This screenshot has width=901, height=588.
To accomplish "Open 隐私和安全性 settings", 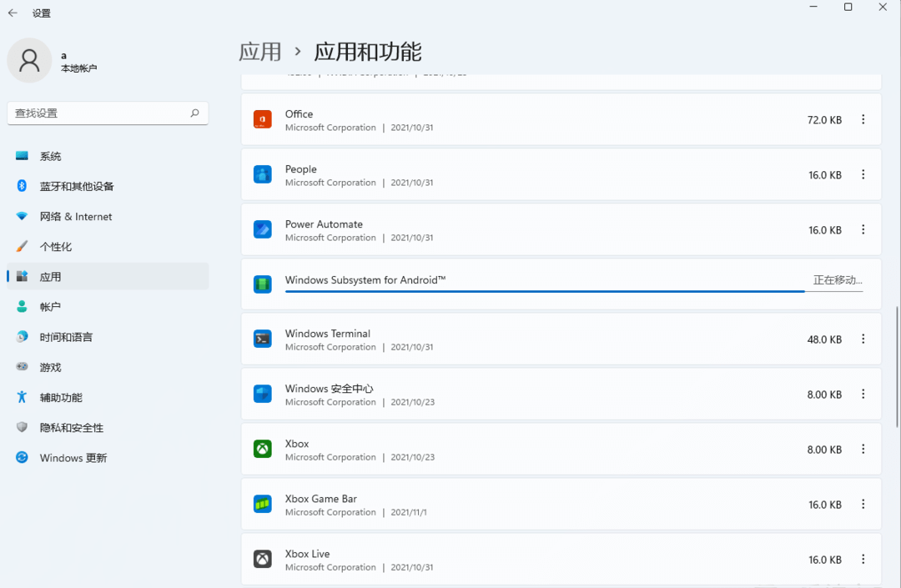I will coord(108,427).
